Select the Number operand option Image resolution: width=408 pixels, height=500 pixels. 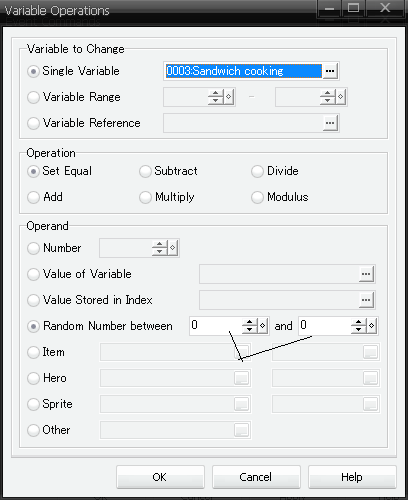click(x=33, y=248)
